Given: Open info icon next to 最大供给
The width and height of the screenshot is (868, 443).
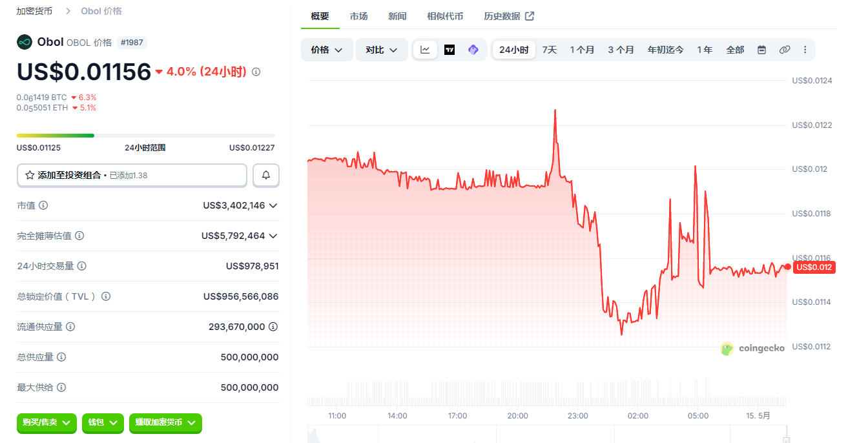Looking at the screenshot, I should pyautogui.click(x=61, y=387).
